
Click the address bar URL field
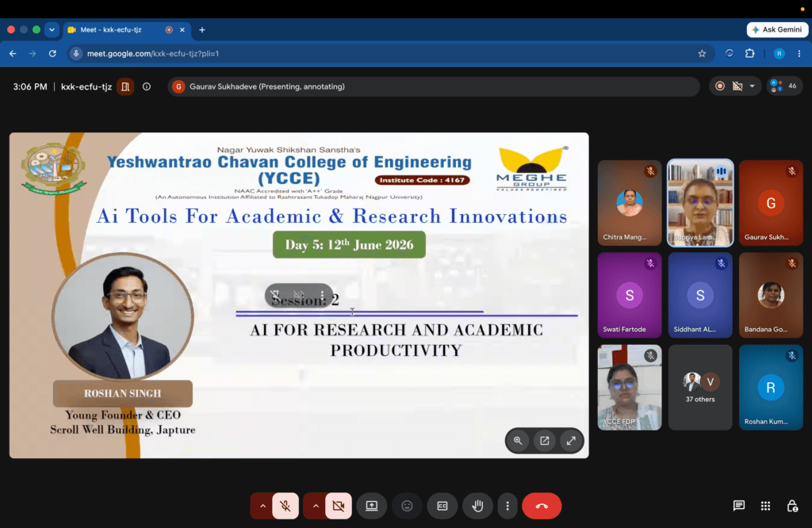[x=391, y=53]
